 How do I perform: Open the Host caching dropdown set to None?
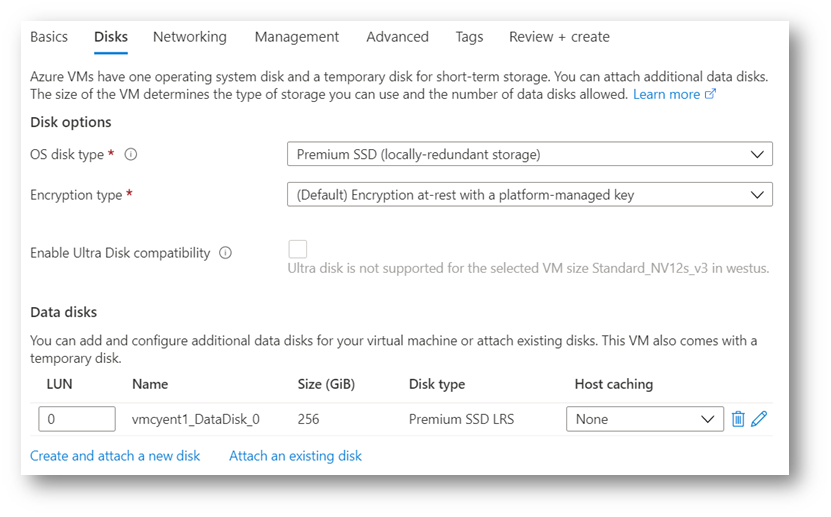coord(644,419)
